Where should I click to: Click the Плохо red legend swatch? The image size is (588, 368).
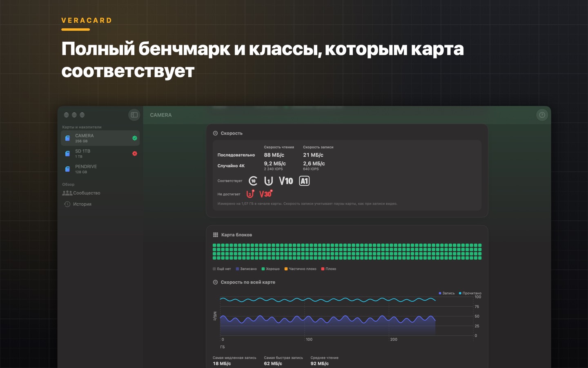point(323,269)
